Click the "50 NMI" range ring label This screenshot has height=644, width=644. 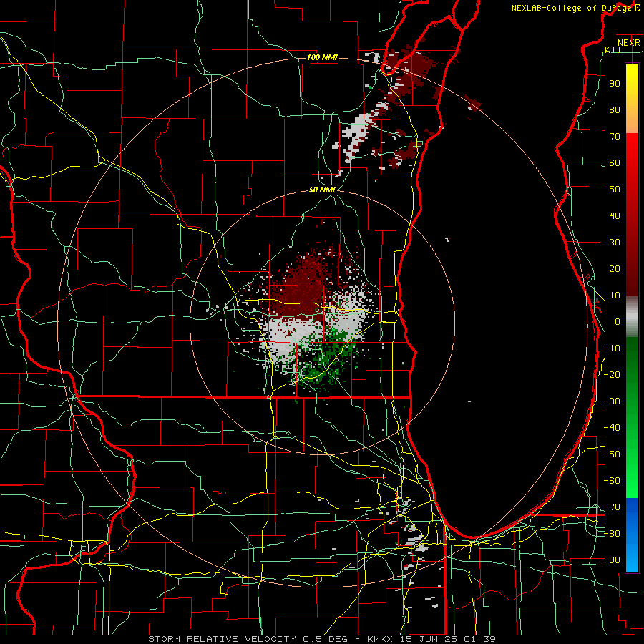pos(322,190)
